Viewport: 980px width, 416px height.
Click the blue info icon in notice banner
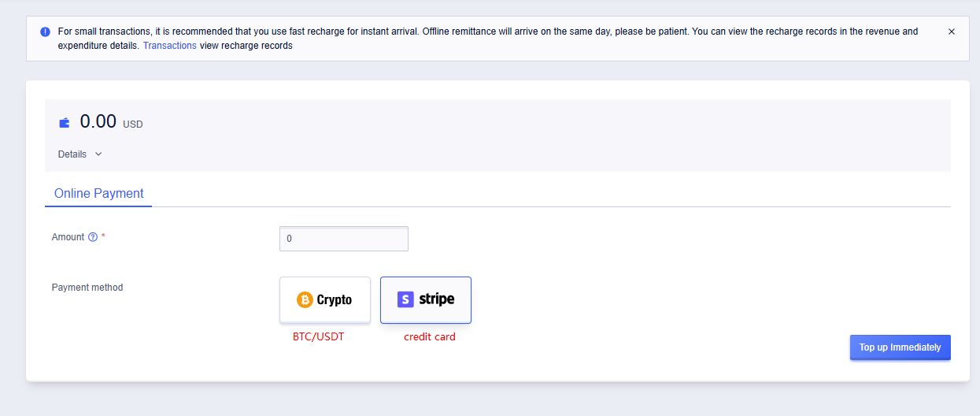tap(45, 32)
